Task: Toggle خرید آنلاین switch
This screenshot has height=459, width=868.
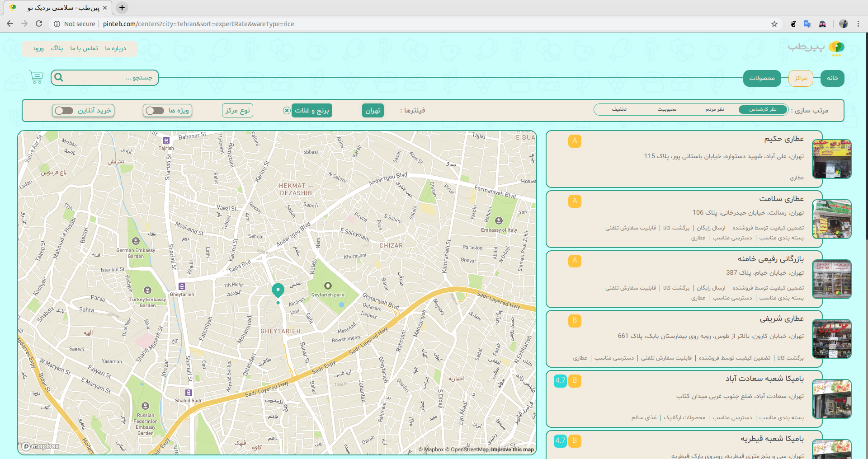Action: coord(64,111)
